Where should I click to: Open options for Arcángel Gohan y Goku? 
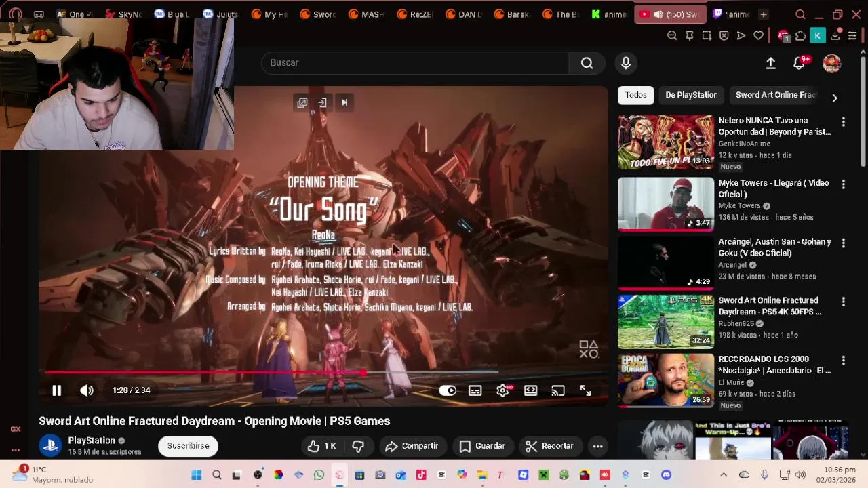844,243
